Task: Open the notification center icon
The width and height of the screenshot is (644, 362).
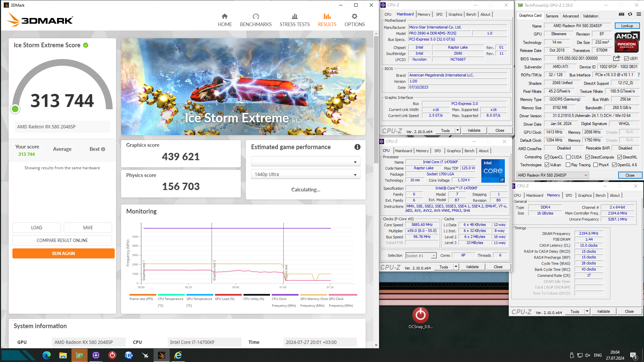Action: click(x=634, y=355)
